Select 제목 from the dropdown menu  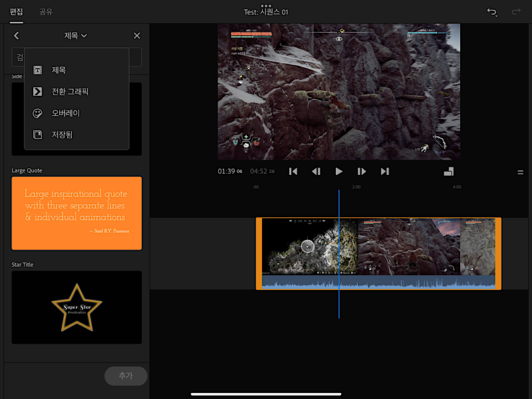coord(76,70)
